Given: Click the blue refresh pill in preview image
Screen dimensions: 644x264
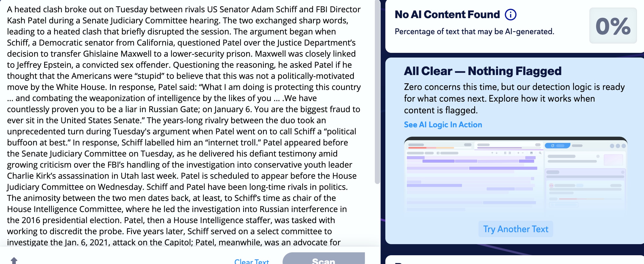Looking at the screenshot, I should [x=557, y=145].
